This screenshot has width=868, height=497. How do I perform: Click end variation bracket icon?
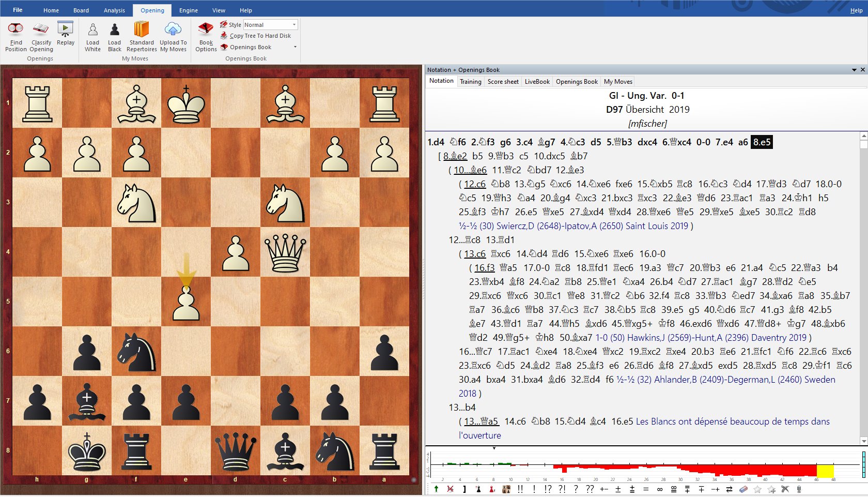coord(464,489)
